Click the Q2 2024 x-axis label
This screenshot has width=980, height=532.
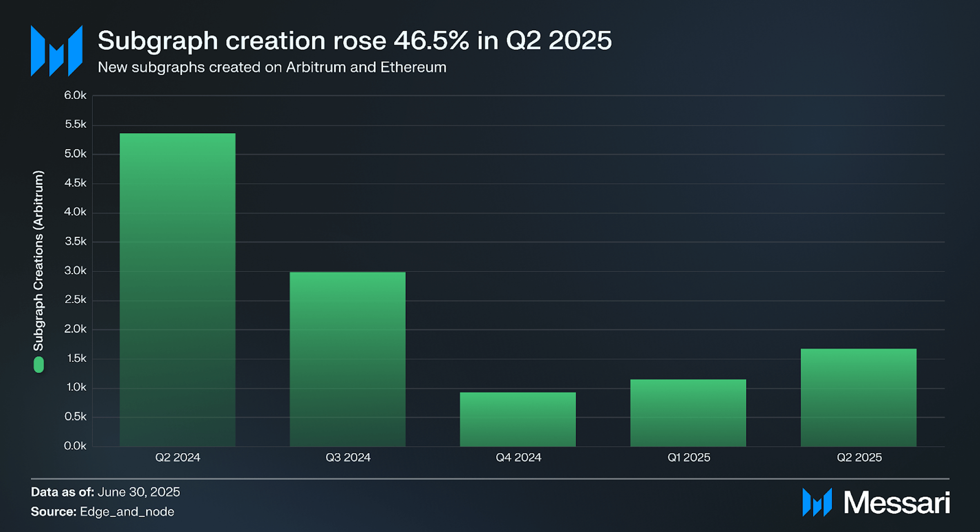coord(178,457)
